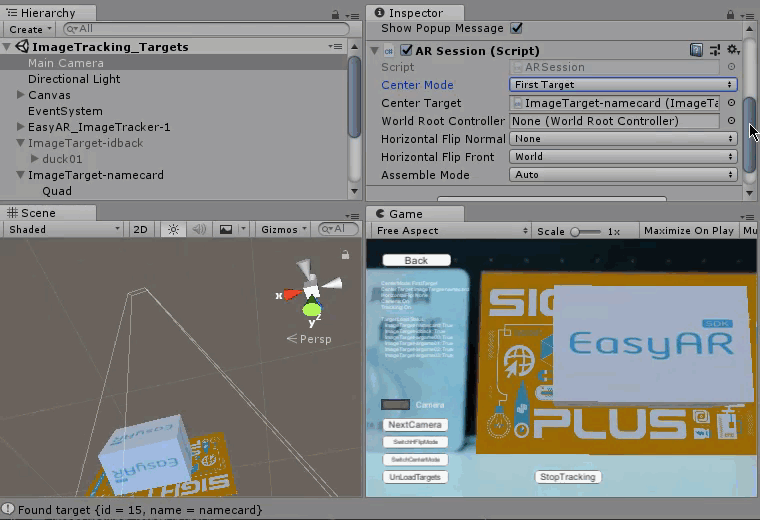
Task: Open Horizontal Flip Normal dropdown
Action: [x=623, y=139]
